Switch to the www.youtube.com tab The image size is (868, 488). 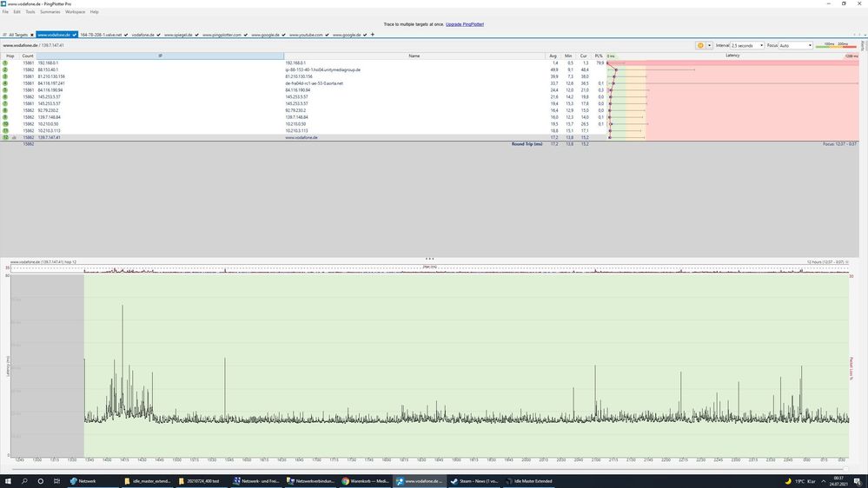[306, 35]
